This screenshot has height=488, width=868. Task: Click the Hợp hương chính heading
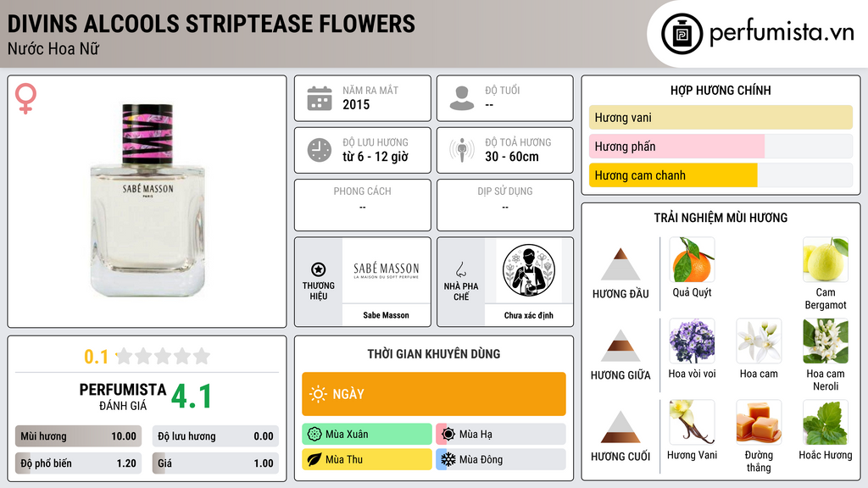pyautogui.click(x=721, y=90)
